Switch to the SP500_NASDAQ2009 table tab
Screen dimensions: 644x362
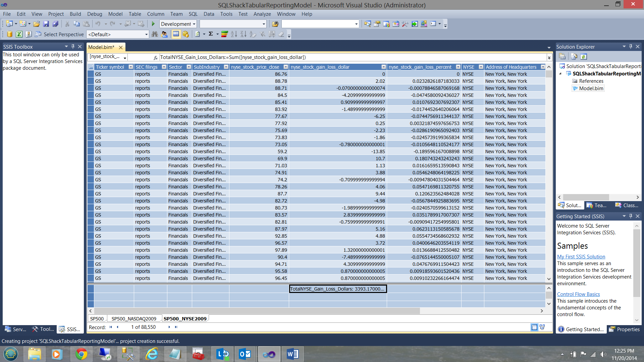[x=134, y=318]
